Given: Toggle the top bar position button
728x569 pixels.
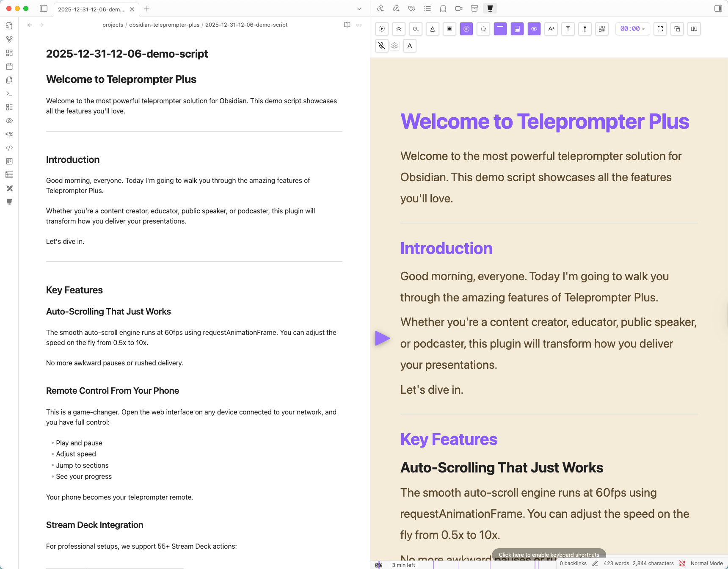Looking at the screenshot, I should point(500,29).
